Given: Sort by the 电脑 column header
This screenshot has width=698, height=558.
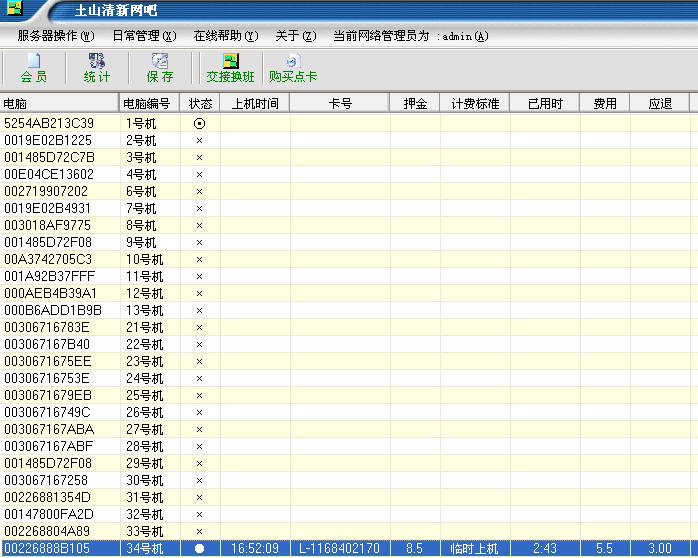Looking at the screenshot, I should (x=58, y=103).
